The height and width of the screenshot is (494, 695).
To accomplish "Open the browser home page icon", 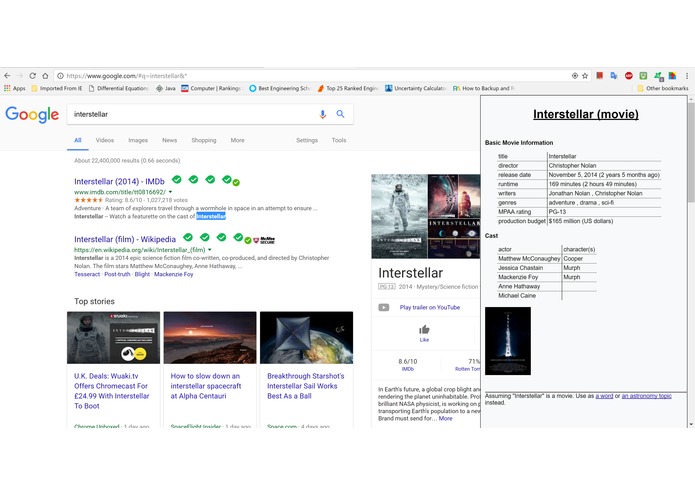I will 45,76.
